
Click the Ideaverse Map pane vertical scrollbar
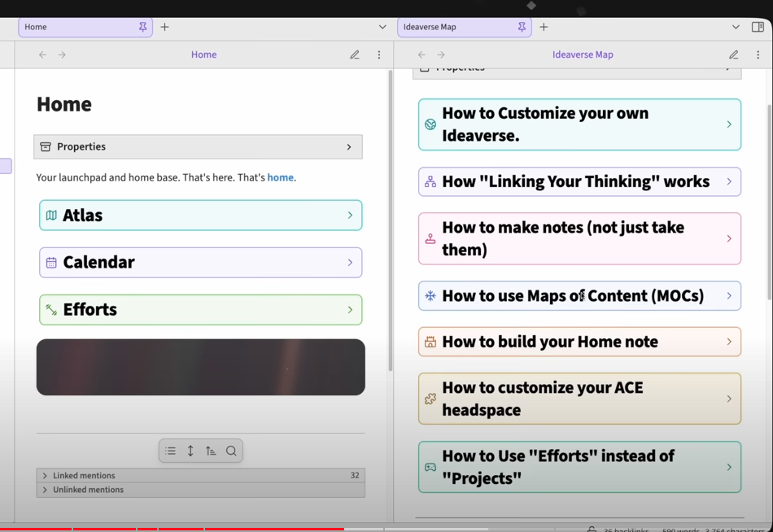coord(770,201)
